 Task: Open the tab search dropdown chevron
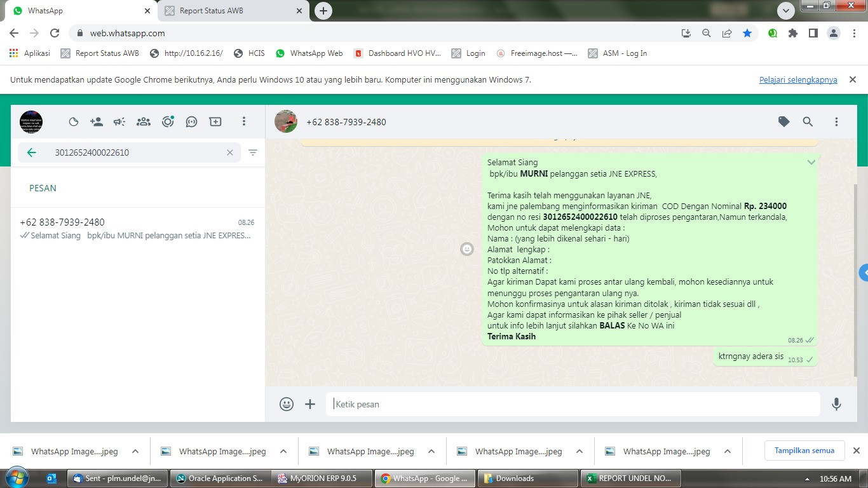coord(786,11)
